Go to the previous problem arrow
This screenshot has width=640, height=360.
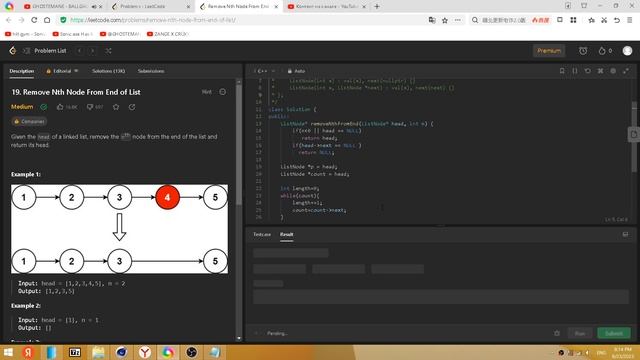pyautogui.click(x=80, y=51)
